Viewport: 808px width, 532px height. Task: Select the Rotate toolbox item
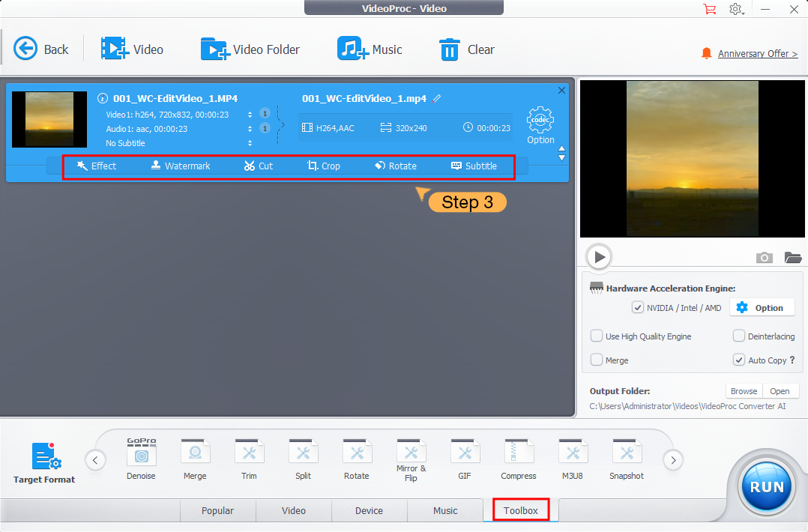click(x=357, y=459)
